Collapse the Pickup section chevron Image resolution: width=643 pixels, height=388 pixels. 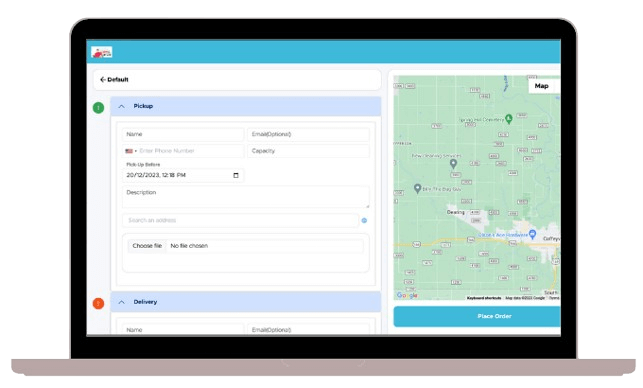[121, 106]
